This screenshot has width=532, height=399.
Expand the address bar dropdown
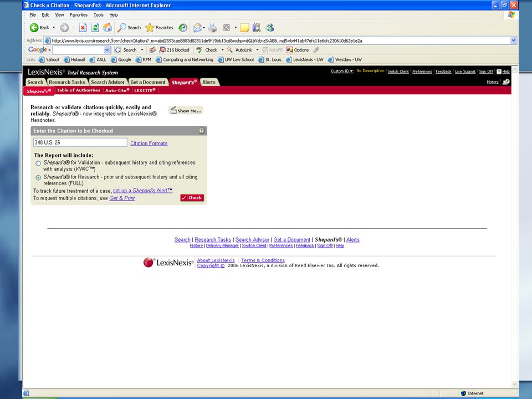pos(513,40)
